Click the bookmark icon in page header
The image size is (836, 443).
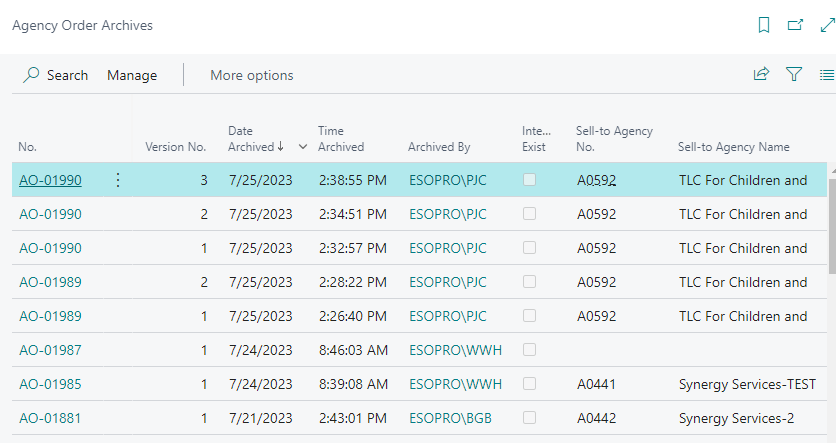pyautogui.click(x=764, y=25)
